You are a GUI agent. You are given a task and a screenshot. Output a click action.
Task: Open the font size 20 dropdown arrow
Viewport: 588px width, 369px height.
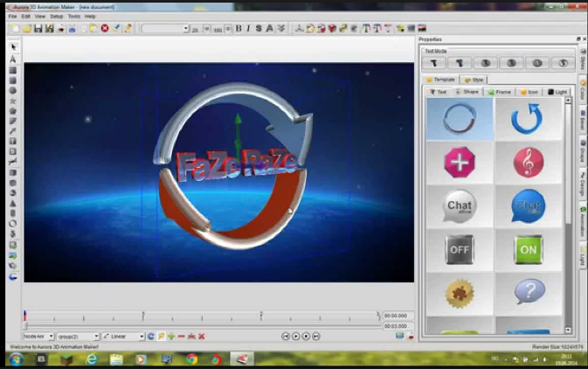pos(206,29)
